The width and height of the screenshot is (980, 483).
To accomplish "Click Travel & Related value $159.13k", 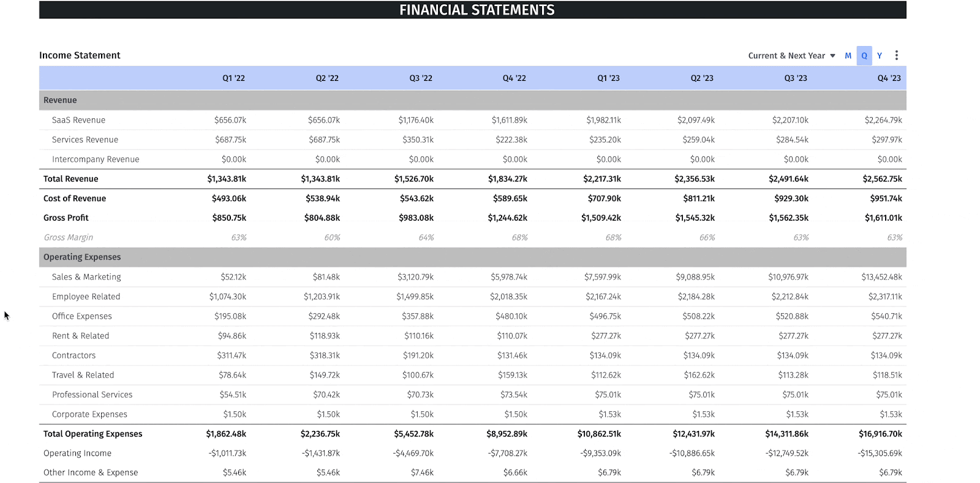I will (513, 375).
